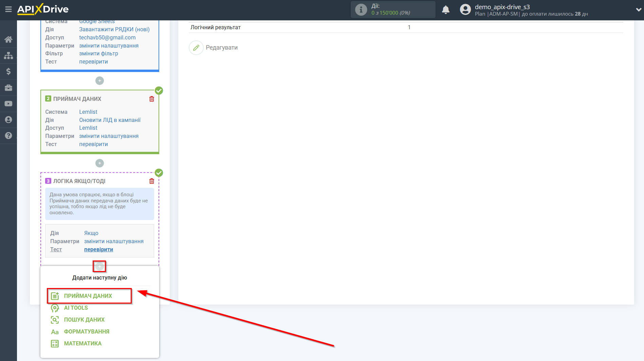Expand the account dropdown chevron
Screen dimensions: 644x361
tap(638, 10)
